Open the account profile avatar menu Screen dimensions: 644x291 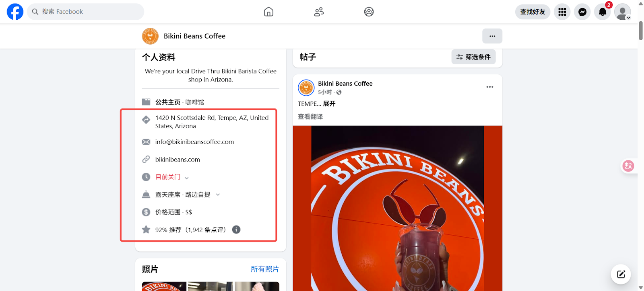pos(623,12)
